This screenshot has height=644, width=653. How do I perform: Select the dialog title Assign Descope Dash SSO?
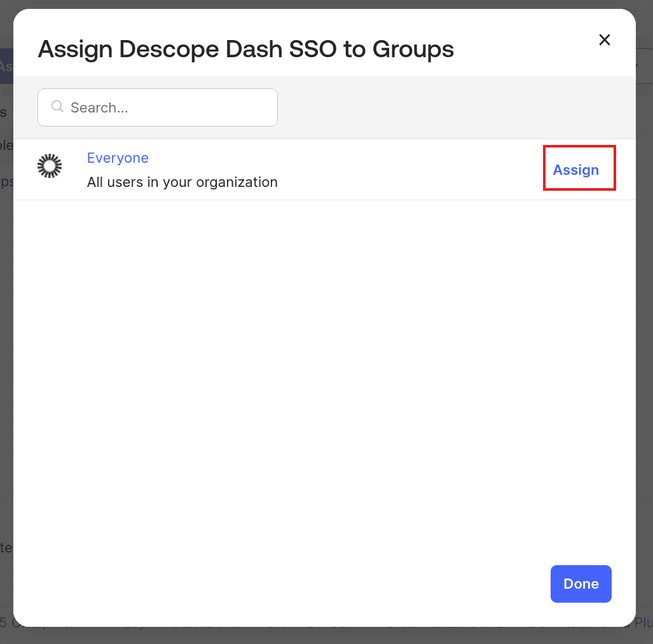click(x=247, y=48)
